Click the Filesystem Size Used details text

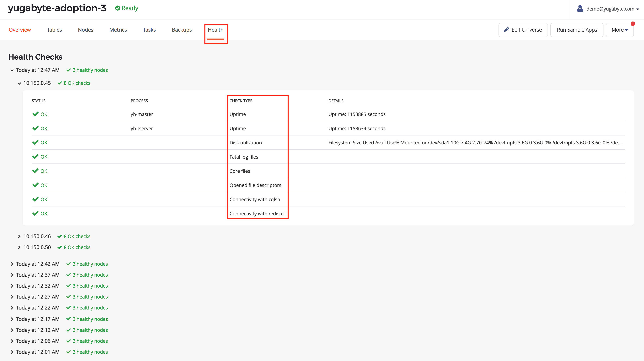click(475, 143)
